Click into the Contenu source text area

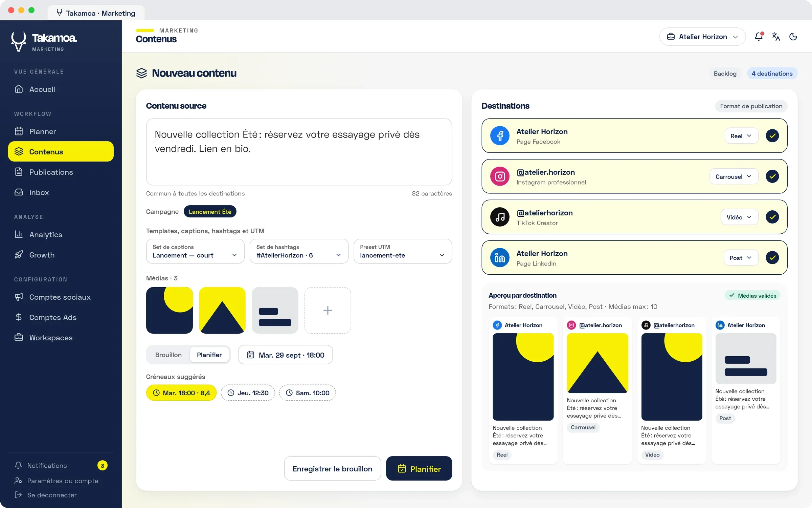pos(299,152)
